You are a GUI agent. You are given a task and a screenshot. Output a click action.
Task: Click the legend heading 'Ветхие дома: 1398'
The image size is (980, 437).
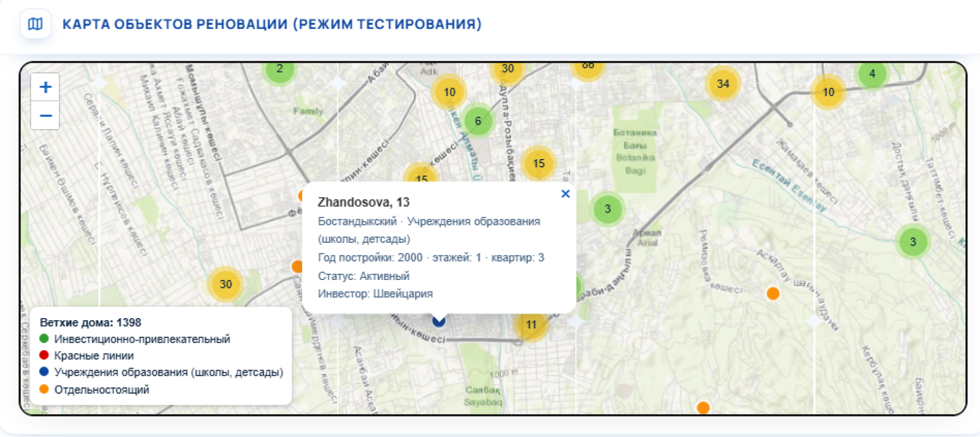[x=90, y=322]
